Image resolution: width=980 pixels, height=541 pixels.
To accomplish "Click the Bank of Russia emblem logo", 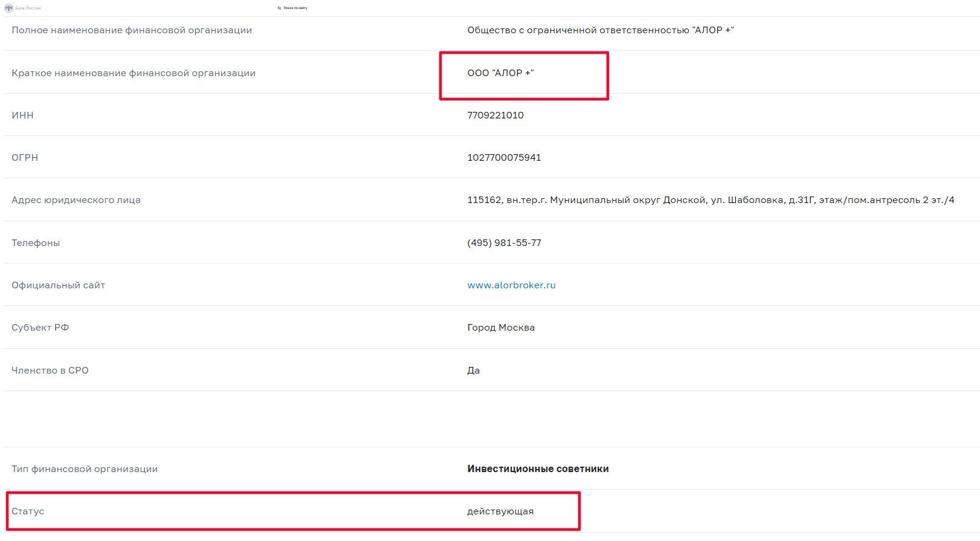I will tap(8, 8).
